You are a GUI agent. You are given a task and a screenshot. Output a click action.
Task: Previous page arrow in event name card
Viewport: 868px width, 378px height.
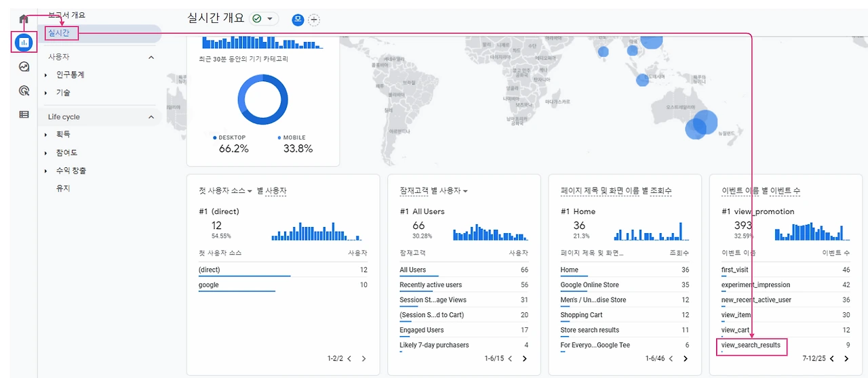click(831, 358)
